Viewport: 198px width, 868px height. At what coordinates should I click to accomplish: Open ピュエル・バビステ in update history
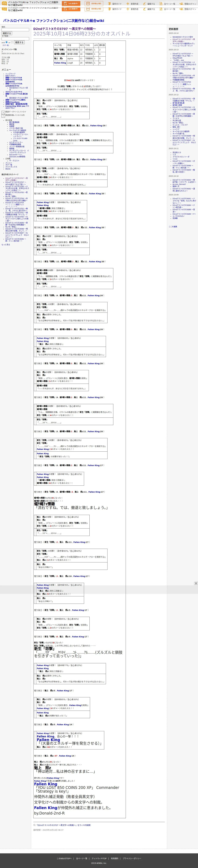180,125
